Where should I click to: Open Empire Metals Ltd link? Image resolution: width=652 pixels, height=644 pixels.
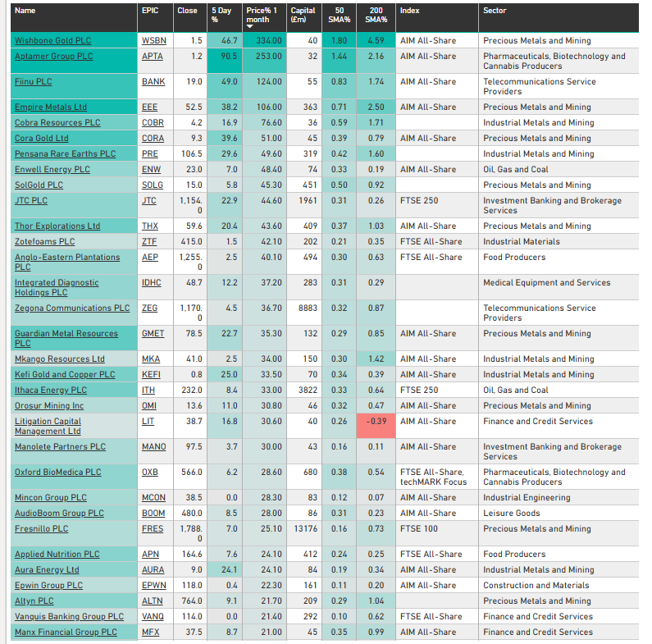click(51, 107)
